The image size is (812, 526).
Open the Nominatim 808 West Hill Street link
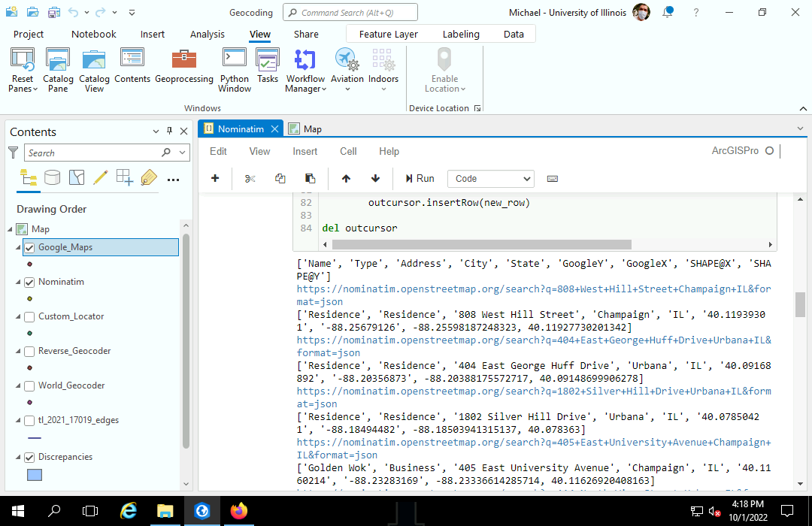[x=533, y=289]
